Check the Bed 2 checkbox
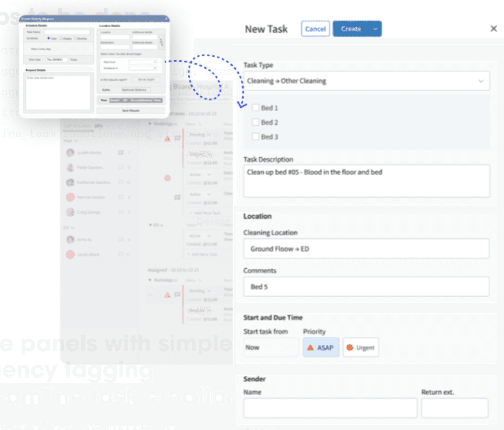Viewport: 504px width, 430px height. coord(255,122)
